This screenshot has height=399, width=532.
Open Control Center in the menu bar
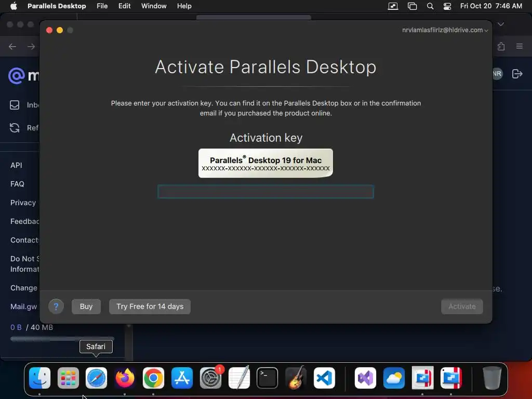tap(447, 6)
